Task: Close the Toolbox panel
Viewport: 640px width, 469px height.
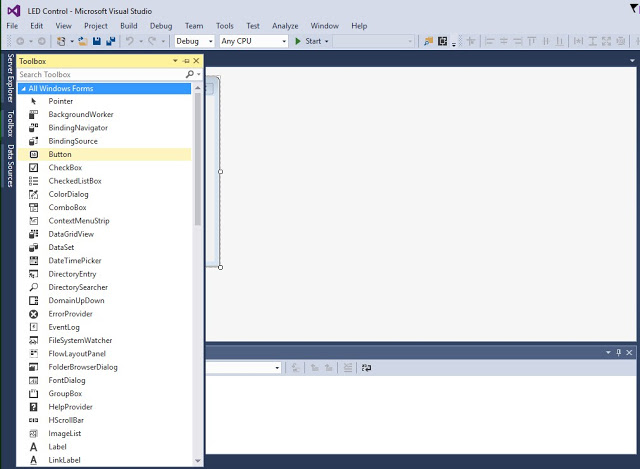Action: click(196, 61)
